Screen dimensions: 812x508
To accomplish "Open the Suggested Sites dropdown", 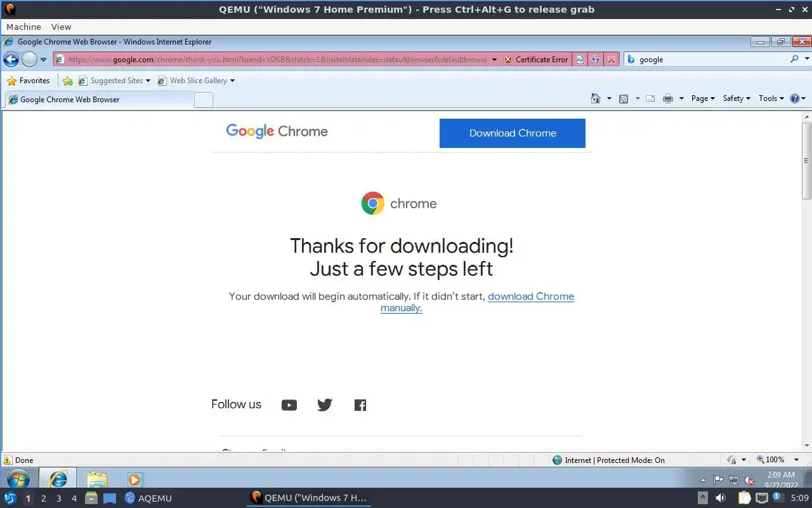I will click(x=114, y=81).
